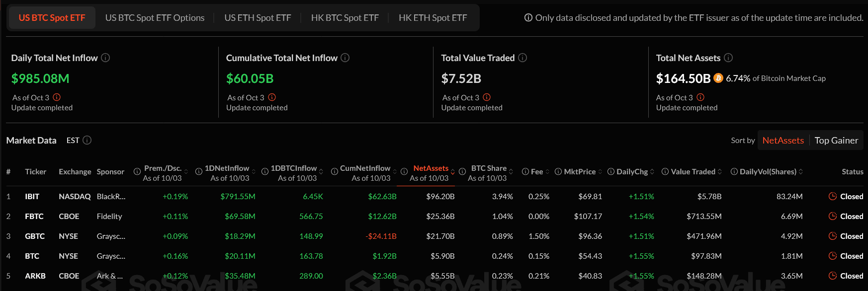Click info icon before Prem./Dsc. column header
This screenshot has width=868, height=291.
137,172
